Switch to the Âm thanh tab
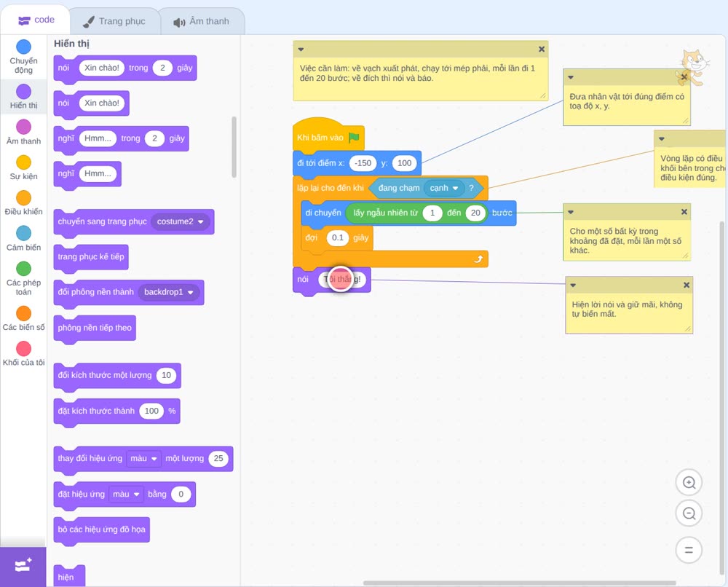Viewport: 728px width, 587px height. [x=202, y=21]
